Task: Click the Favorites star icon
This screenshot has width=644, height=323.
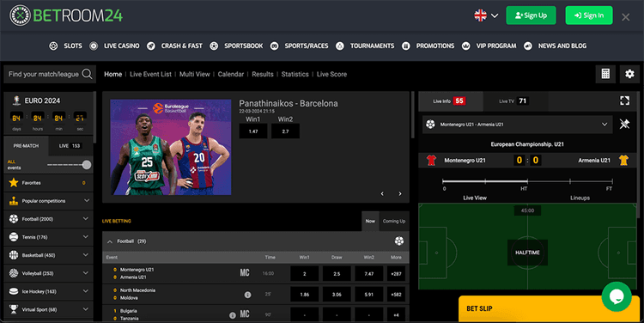Action: (14, 182)
